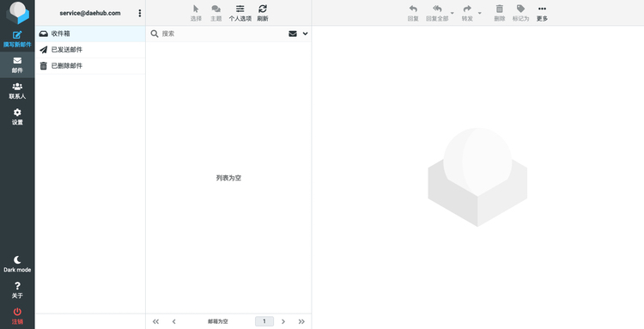Go to the next page arrow

283,321
